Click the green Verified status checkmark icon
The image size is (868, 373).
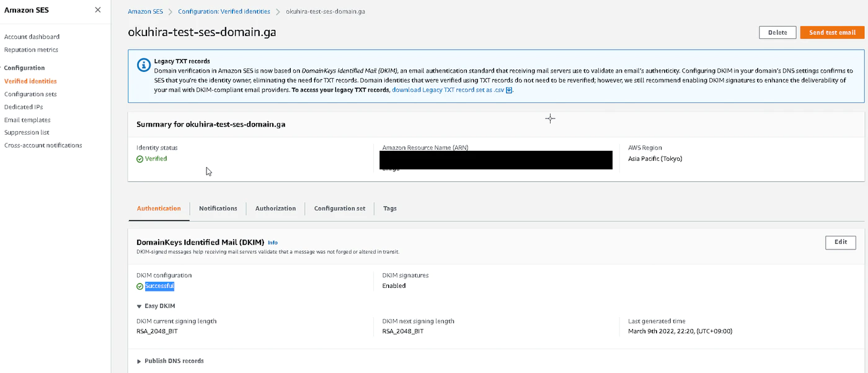pos(140,159)
